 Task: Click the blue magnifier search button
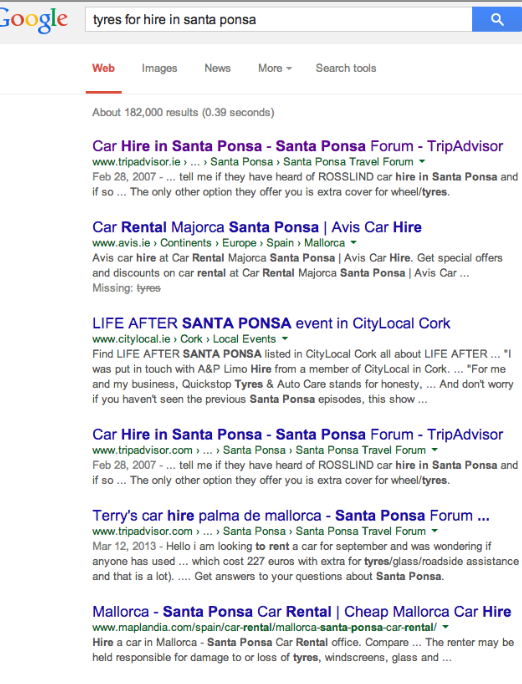(x=497, y=19)
